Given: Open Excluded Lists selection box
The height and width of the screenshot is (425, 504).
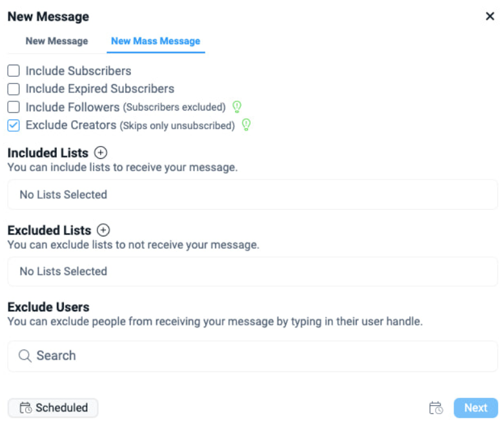Looking at the screenshot, I should coord(252,271).
